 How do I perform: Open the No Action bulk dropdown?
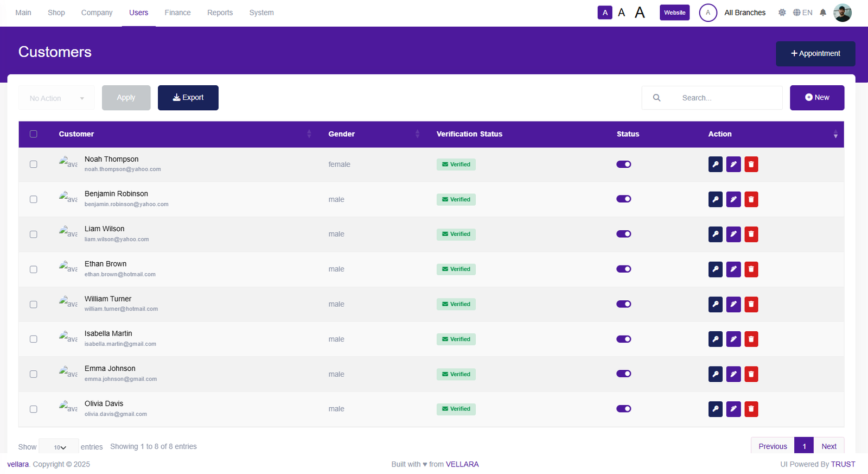[56, 98]
